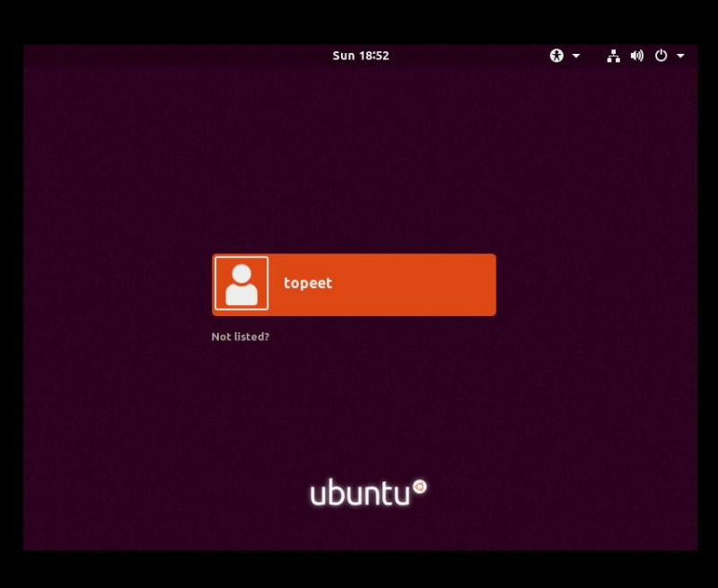Expand the system menu dropdown arrow
Image resolution: width=718 pixels, height=588 pixels.
(680, 56)
